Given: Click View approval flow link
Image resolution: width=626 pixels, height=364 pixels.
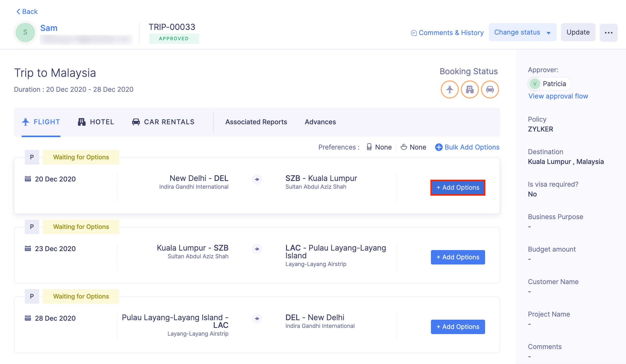Looking at the screenshot, I should pyautogui.click(x=558, y=96).
